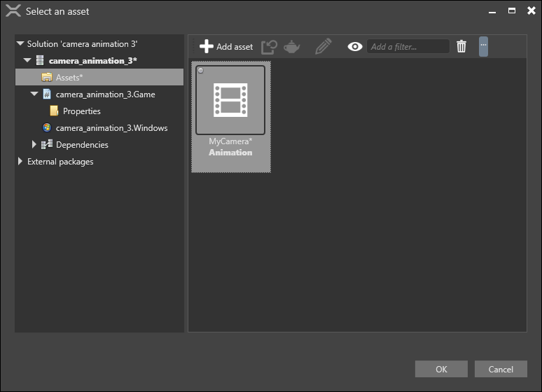Screen dimensions: 542x392
Task: Expand the External packages node
Action: click(x=20, y=162)
